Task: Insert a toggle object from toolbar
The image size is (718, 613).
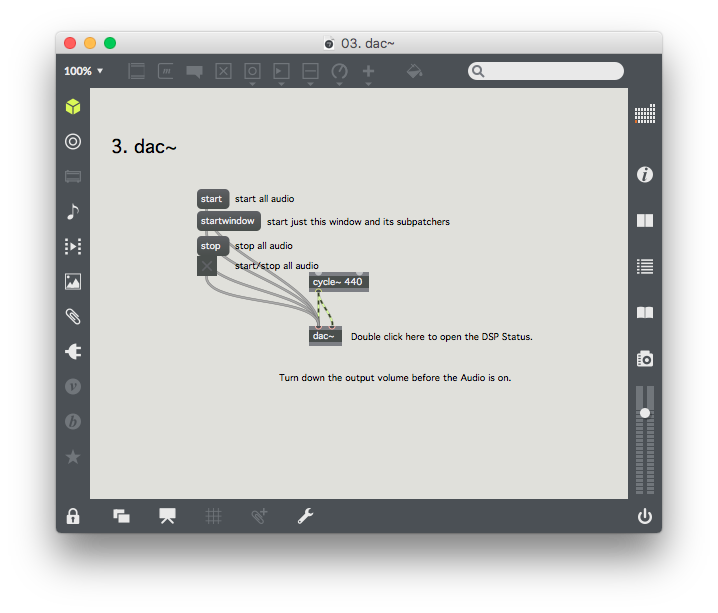Action: tap(223, 71)
